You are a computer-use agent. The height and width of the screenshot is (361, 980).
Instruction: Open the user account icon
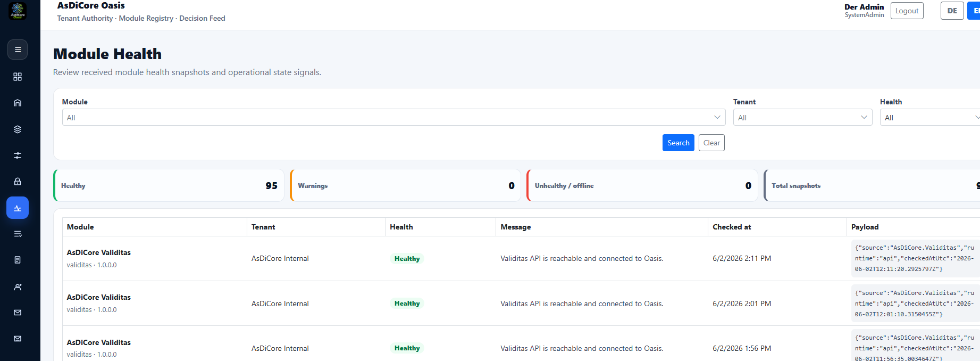(18, 286)
